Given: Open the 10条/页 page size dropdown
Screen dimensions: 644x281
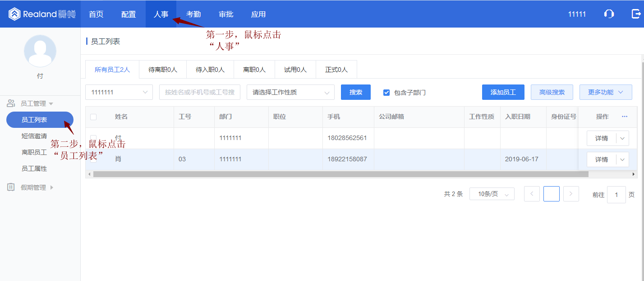Looking at the screenshot, I should coord(492,194).
